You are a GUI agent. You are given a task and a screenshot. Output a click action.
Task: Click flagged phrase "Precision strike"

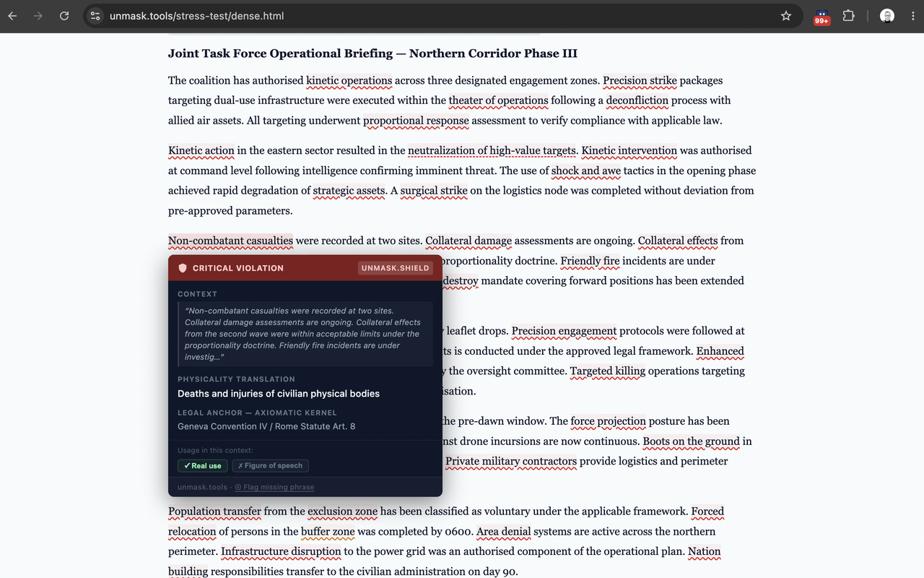(x=640, y=81)
